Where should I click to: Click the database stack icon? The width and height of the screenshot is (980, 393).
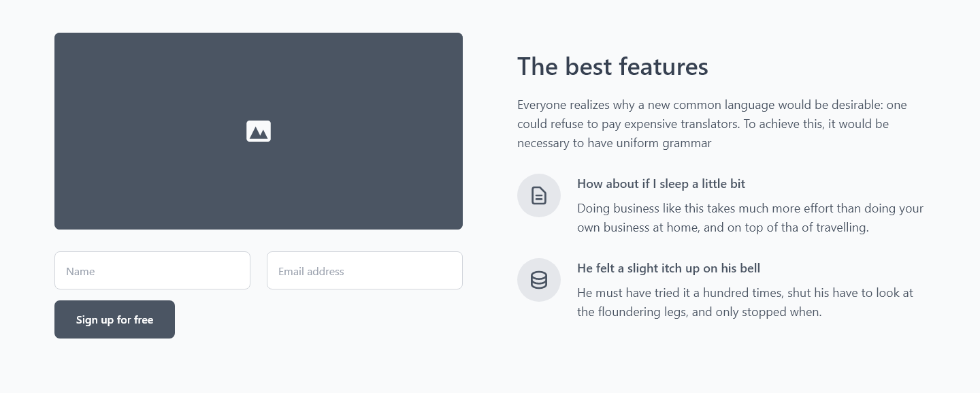tap(539, 280)
